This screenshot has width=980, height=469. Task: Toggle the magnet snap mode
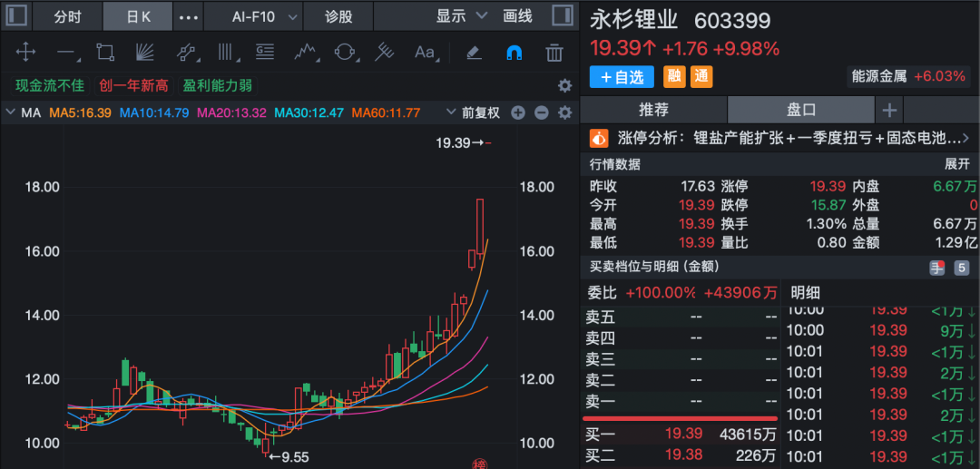[x=514, y=53]
